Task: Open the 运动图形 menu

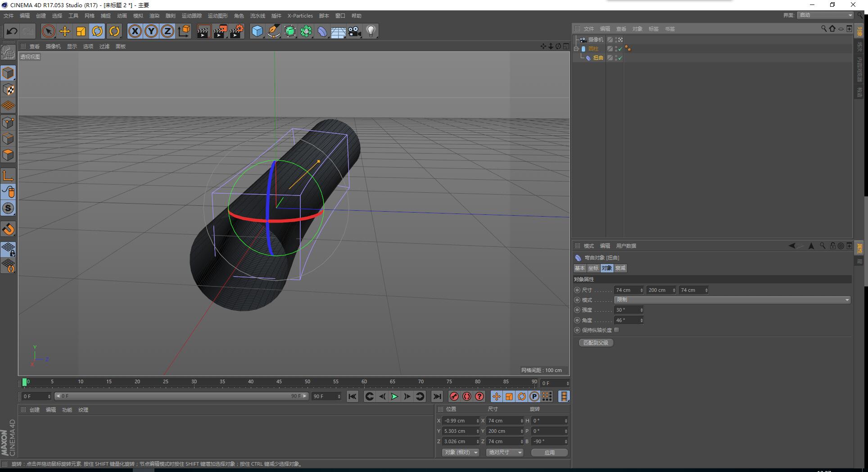Action: 217,16
